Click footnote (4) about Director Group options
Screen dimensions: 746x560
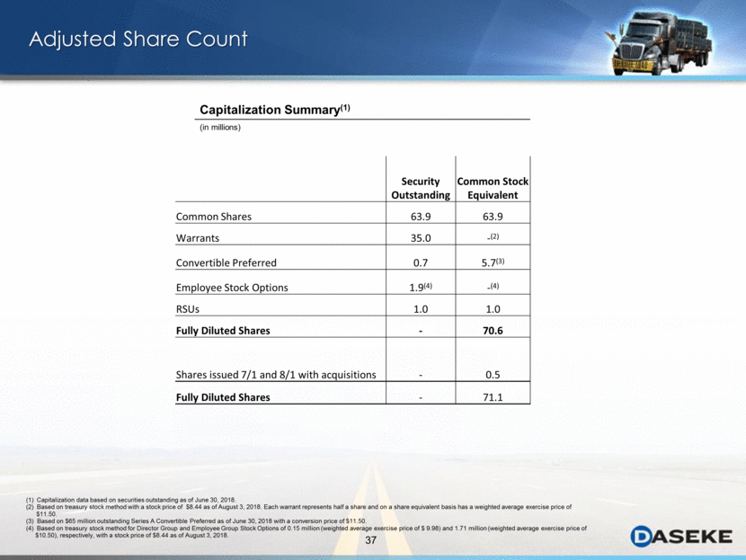306,531
